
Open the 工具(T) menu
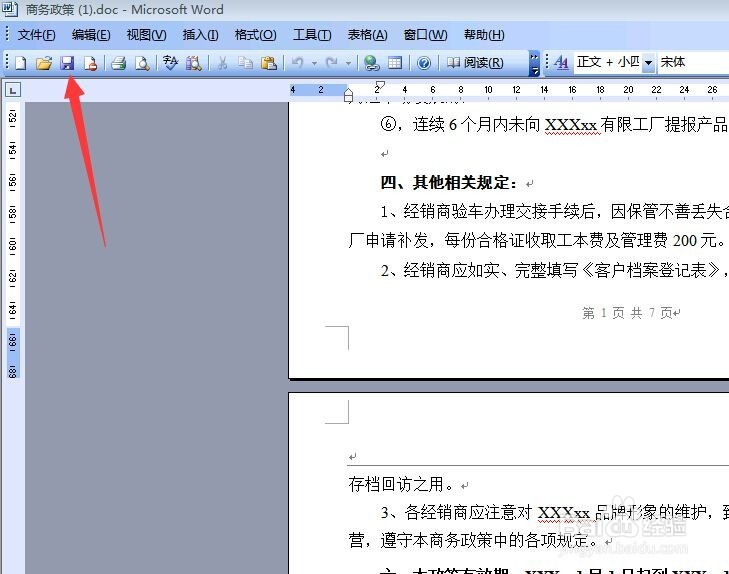(312, 35)
